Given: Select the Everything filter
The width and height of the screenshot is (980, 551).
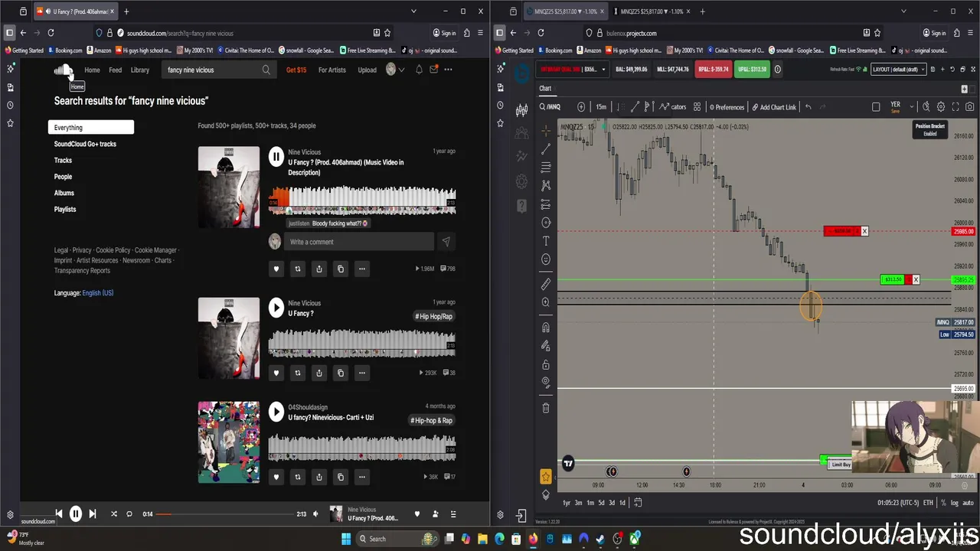Looking at the screenshot, I should tap(91, 128).
